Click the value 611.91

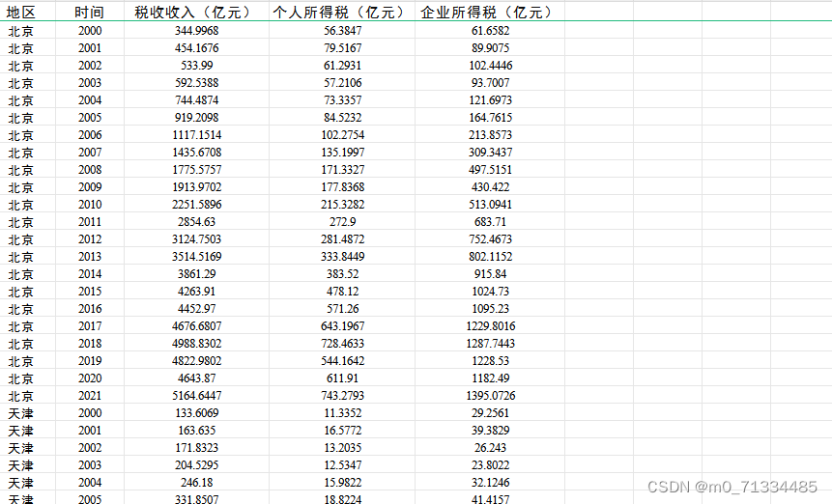[x=343, y=378]
